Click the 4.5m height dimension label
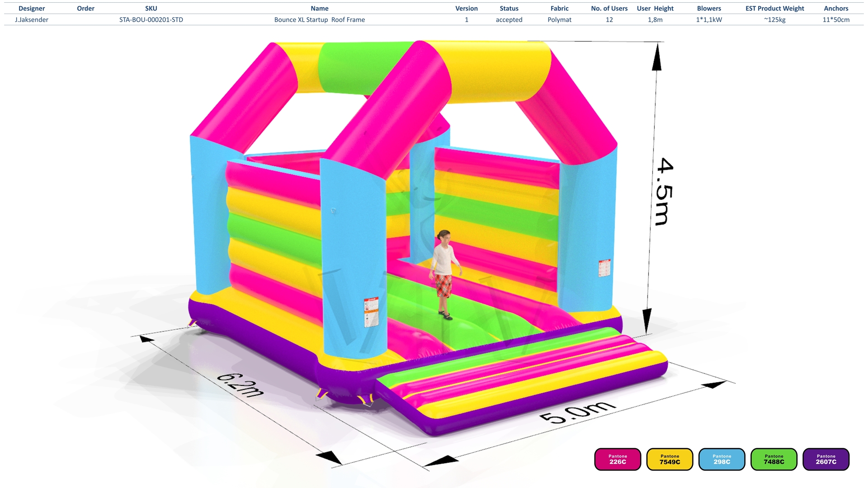Image resolution: width=868 pixels, height=488 pixels. 665,191
